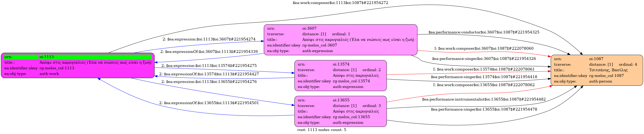This screenshot has width=644, height=134.
Task: Click identifier rg-melos_col-1113 in the root node
Action: (x=57, y=68)
